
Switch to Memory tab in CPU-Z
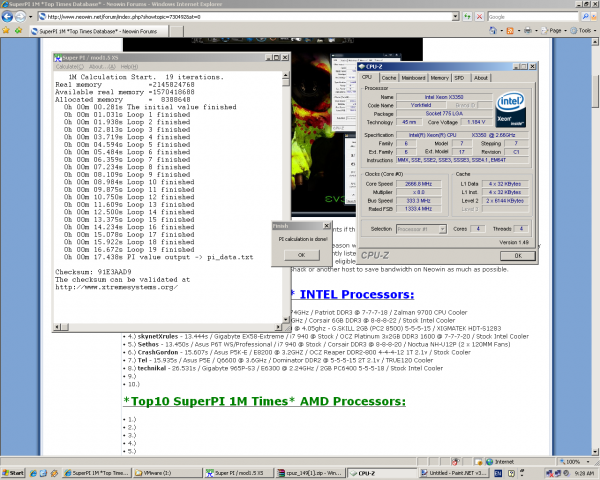(439, 78)
